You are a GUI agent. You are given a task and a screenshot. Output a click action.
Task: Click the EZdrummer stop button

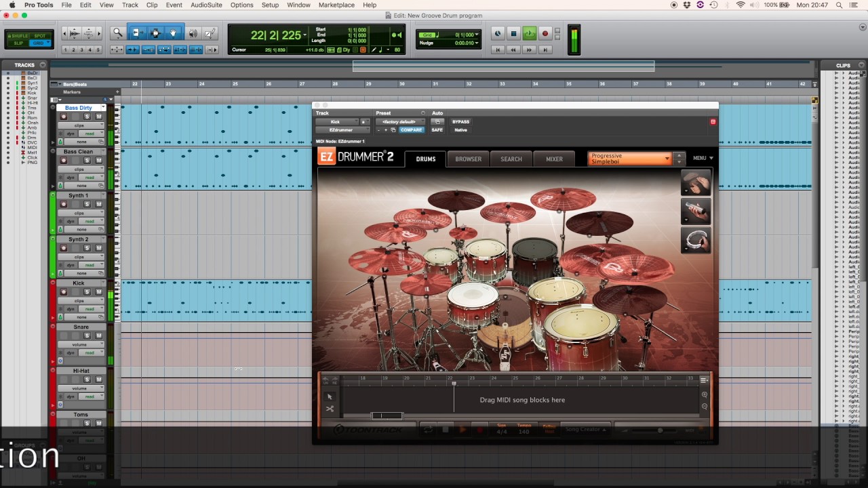click(446, 429)
